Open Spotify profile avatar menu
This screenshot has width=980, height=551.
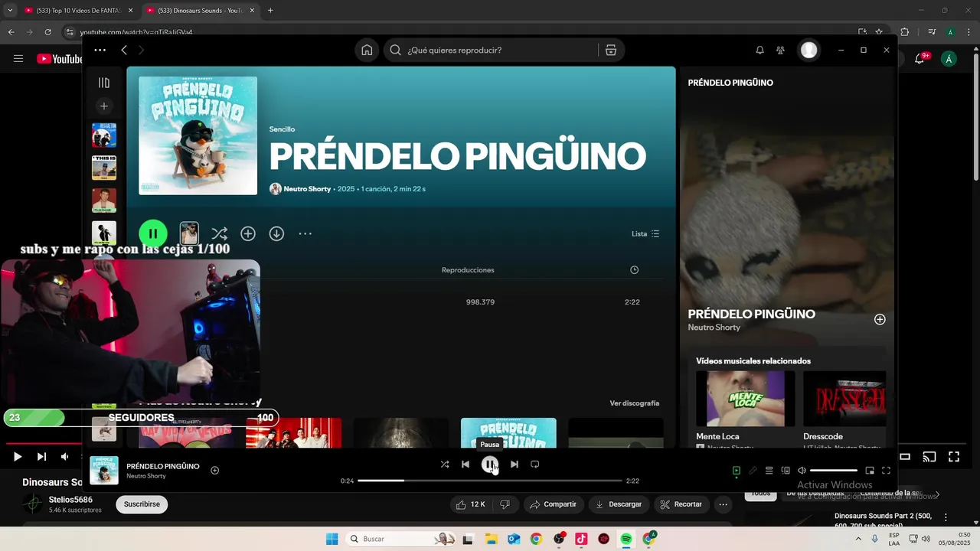coord(808,50)
